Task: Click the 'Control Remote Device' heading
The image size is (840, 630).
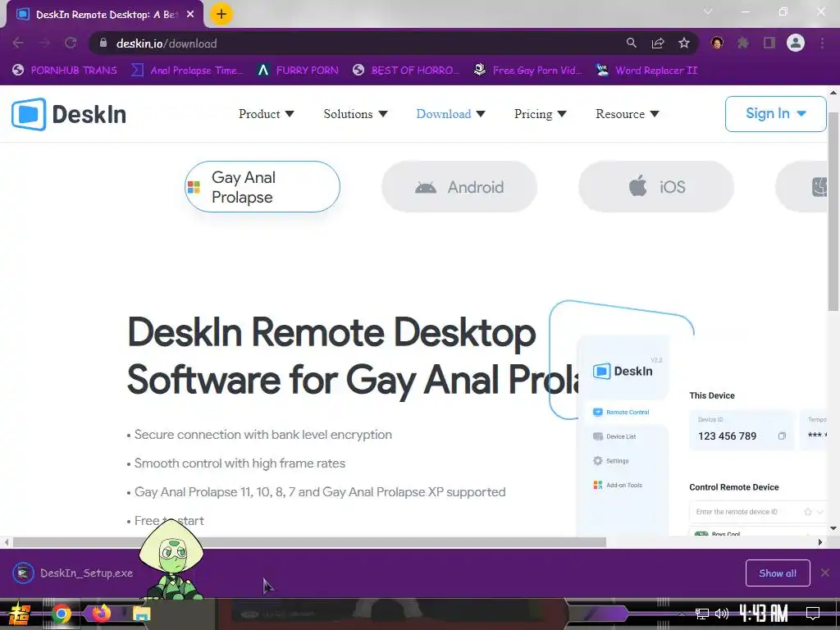Action: (x=734, y=487)
